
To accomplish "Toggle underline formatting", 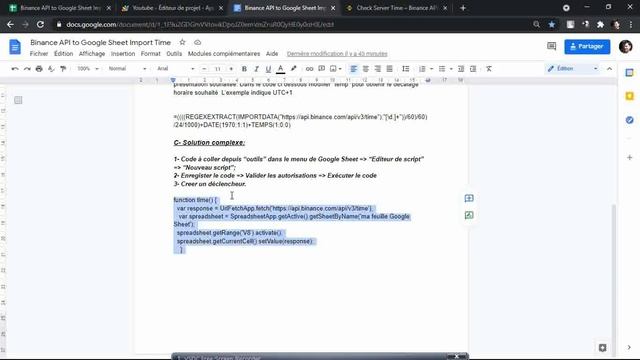I will click(x=268, y=69).
